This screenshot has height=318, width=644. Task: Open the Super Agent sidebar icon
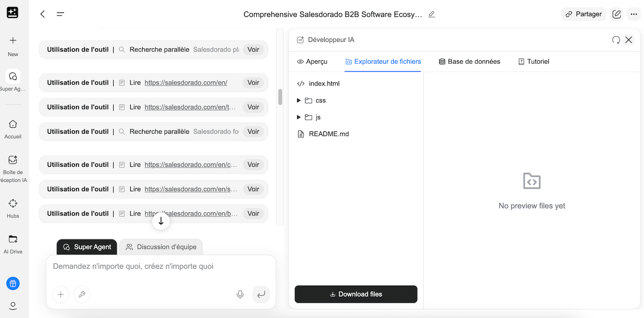[x=13, y=76]
